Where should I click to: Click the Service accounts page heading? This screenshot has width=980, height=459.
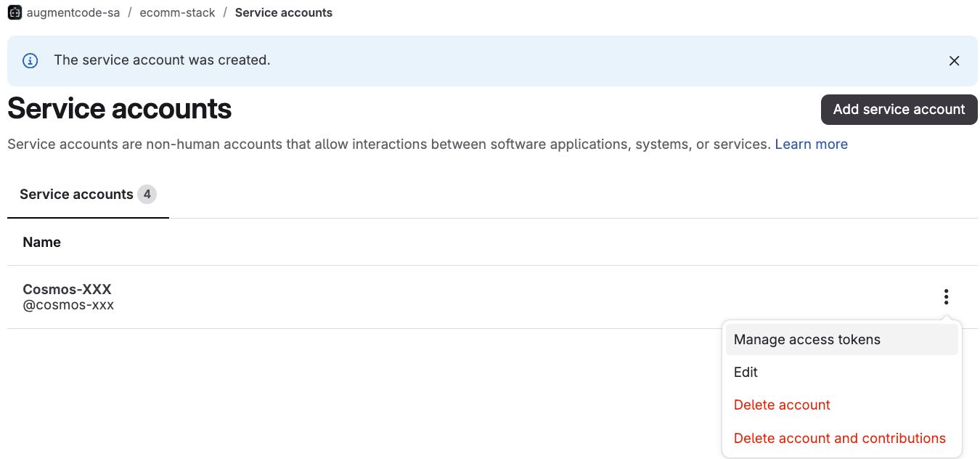point(120,109)
